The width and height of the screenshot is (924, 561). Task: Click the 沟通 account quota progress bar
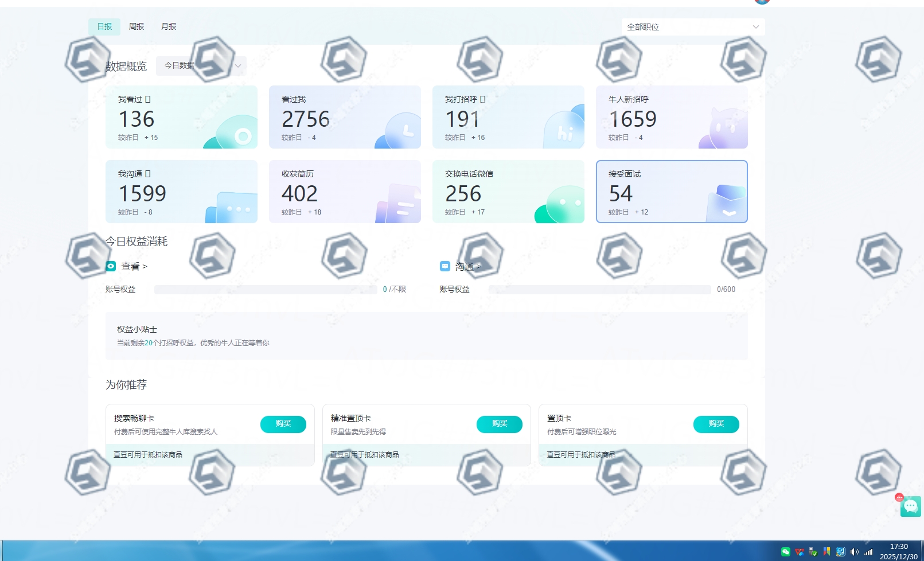coord(599,290)
